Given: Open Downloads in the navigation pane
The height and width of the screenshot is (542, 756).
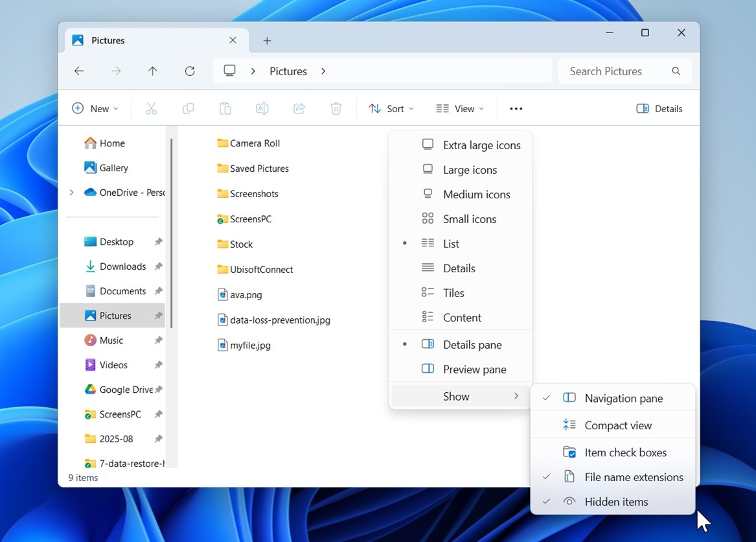Looking at the screenshot, I should (122, 266).
